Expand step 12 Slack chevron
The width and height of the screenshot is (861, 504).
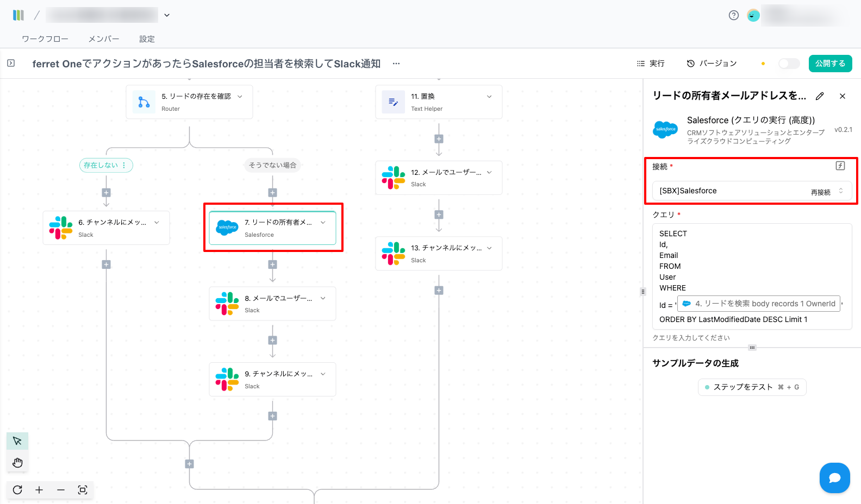(x=489, y=173)
